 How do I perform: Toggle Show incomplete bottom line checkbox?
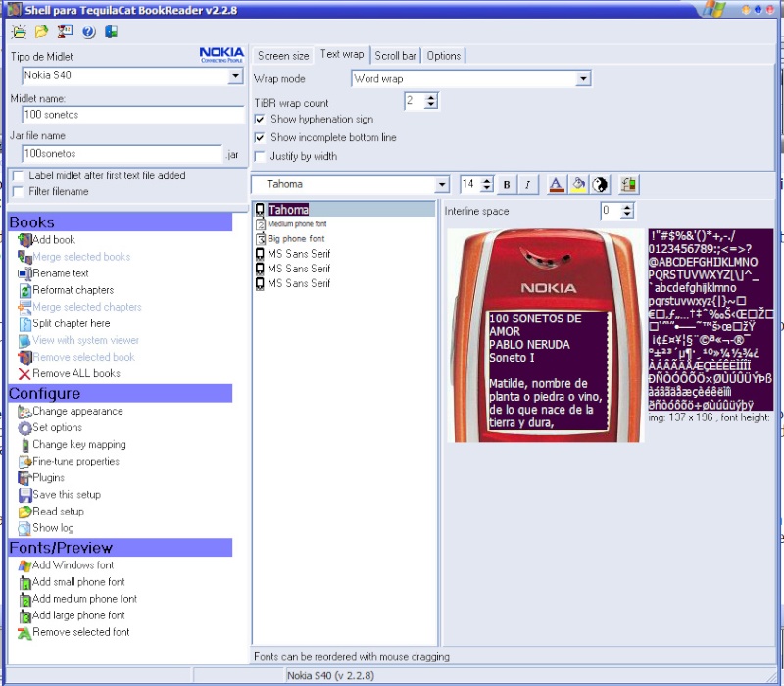tap(260, 138)
